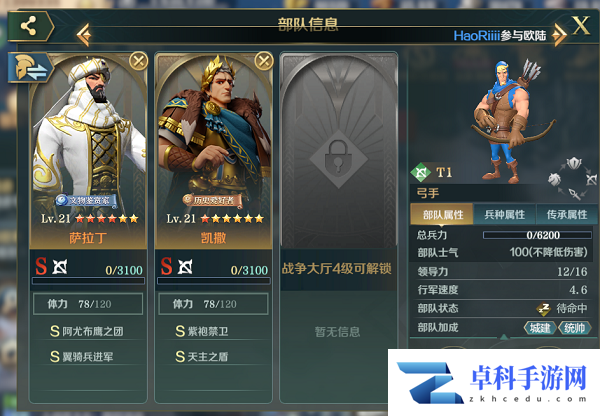Expand the panel using the small triangle below 部队加成
Viewport: 600px width, 416px height.
[504, 337]
